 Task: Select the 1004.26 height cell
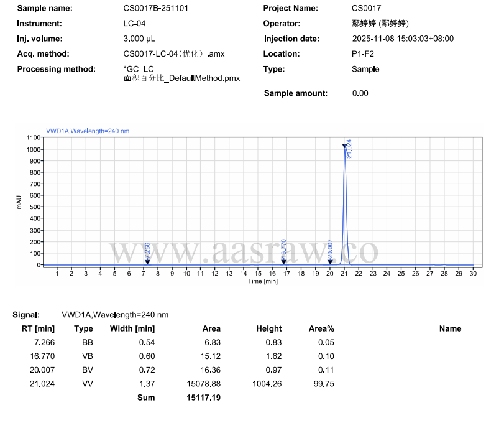click(x=267, y=384)
